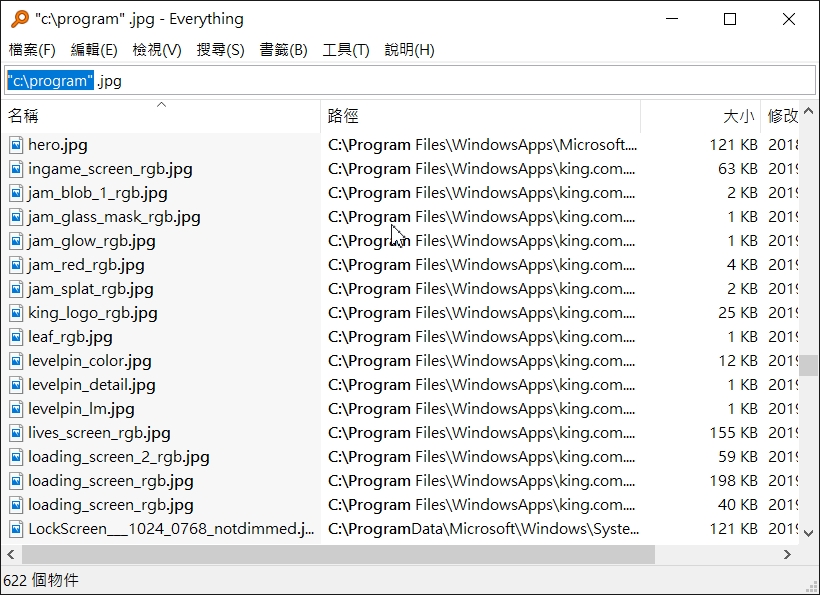
Task: Click the file icon of ingame_screen_rgb.jpg
Action: pyautogui.click(x=16, y=169)
